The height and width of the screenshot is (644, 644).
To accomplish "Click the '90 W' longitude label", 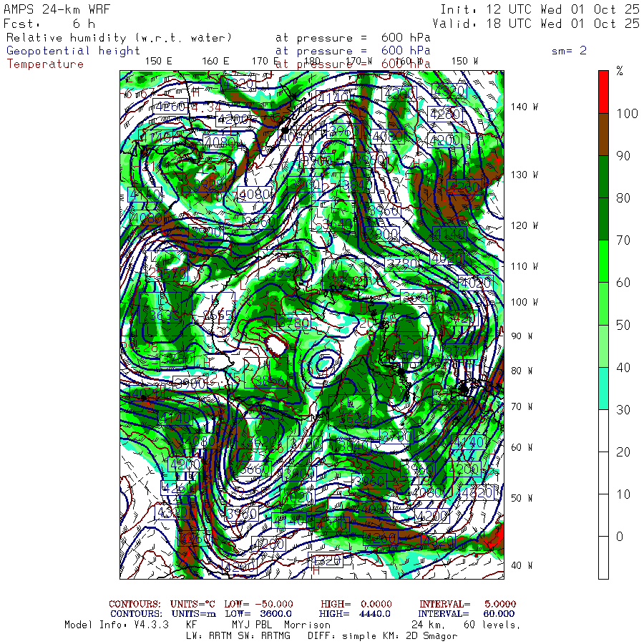I will (521, 336).
